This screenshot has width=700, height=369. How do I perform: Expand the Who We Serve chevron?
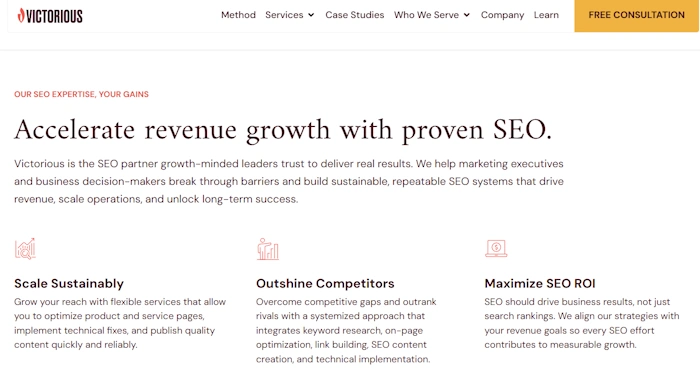click(467, 15)
